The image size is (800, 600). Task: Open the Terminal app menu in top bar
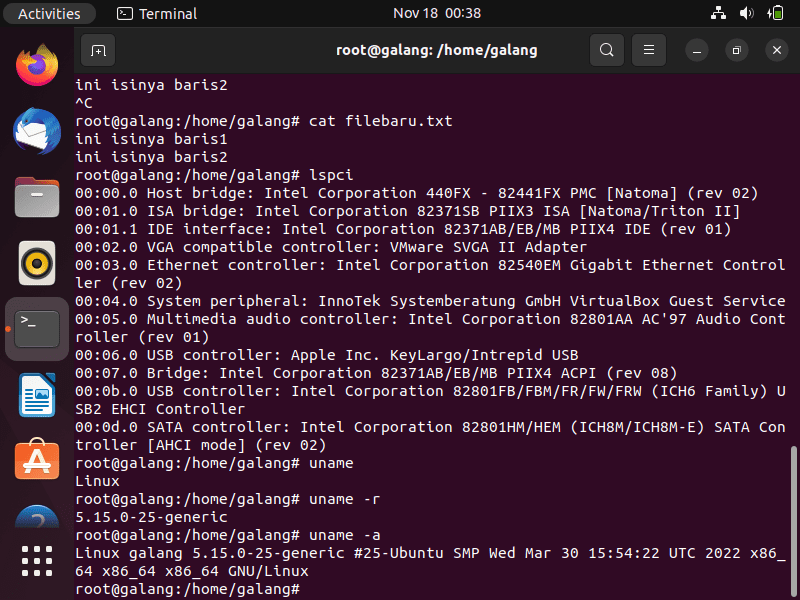tap(157, 13)
